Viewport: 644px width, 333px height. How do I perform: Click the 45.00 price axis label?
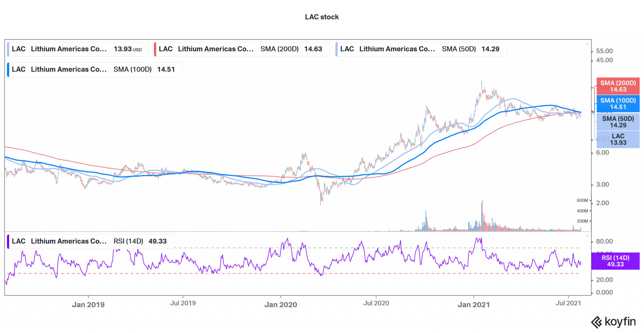tap(604, 60)
